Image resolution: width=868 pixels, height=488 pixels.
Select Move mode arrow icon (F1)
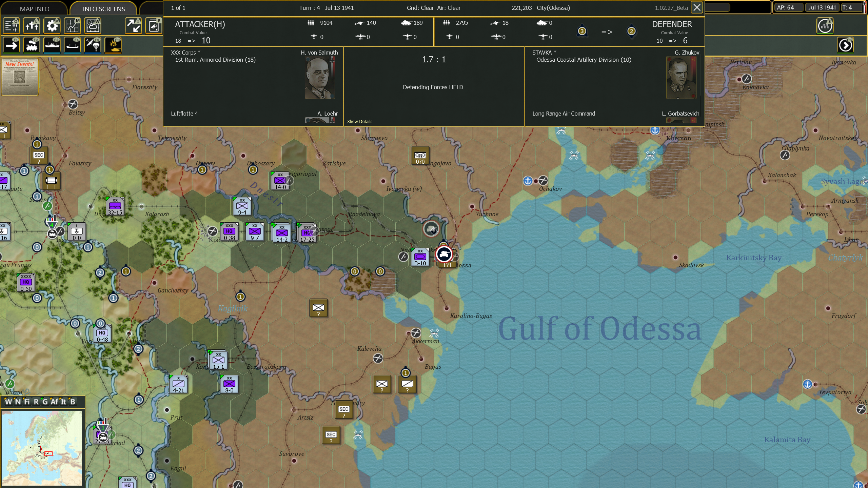12,45
